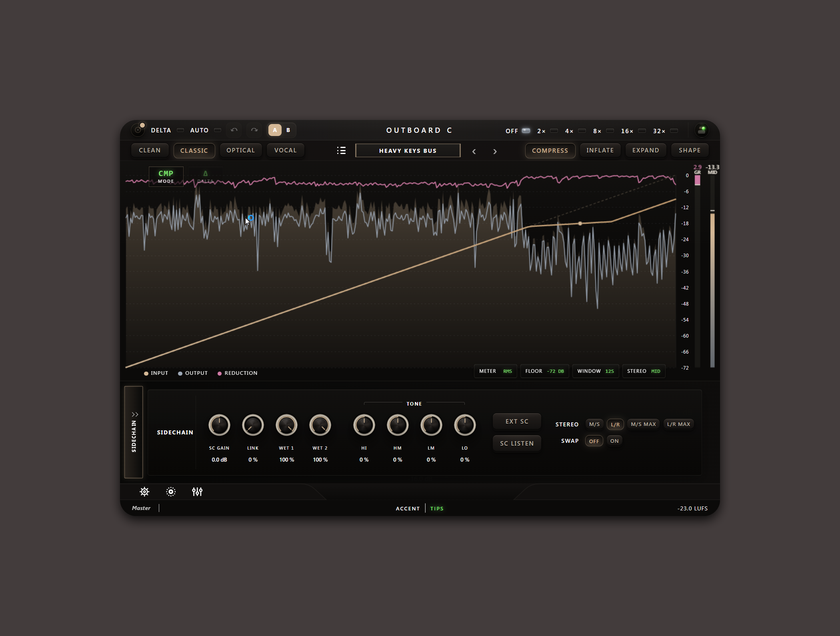Open the METER RMS dropdown
Screen dimensions: 840x636
tap(496, 371)
